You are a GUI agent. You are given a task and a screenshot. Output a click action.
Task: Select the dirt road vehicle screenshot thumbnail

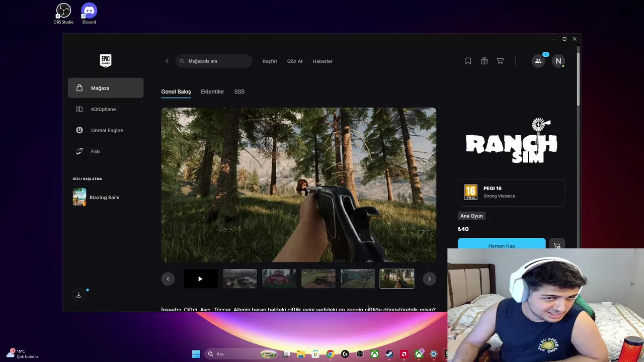point(318,279)
